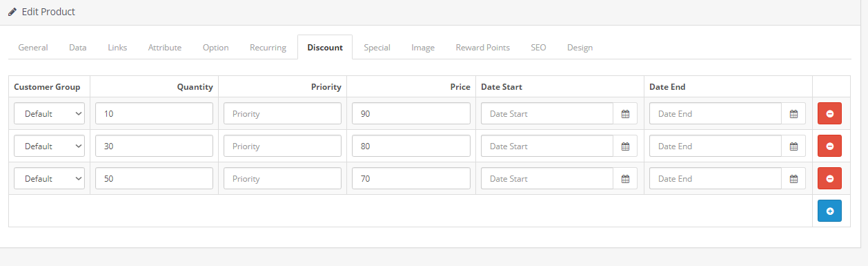
Task: Open calendar for third row Date End
Action: [x=793, y=178]
